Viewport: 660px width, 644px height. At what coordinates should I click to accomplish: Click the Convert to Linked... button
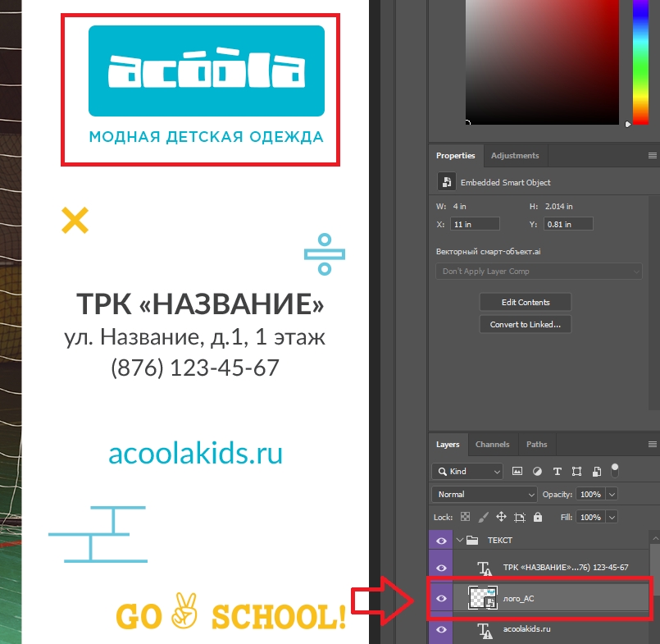[x=526, y=324]
